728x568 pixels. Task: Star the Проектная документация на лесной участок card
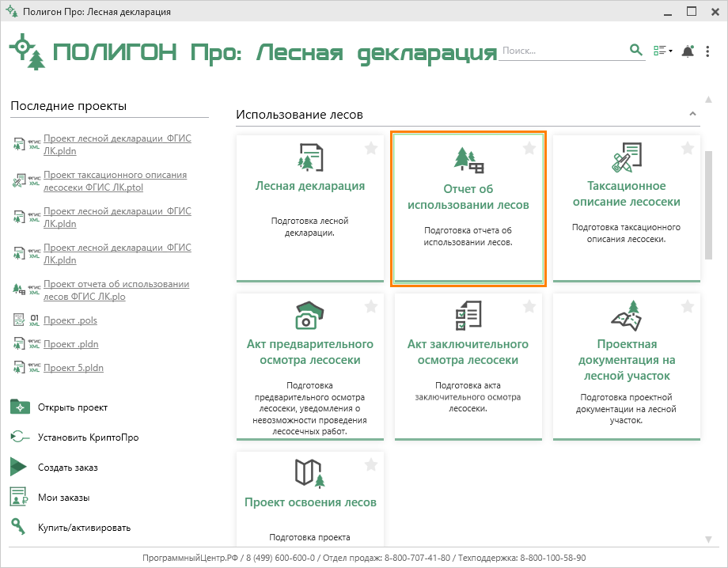coord(688,306)
